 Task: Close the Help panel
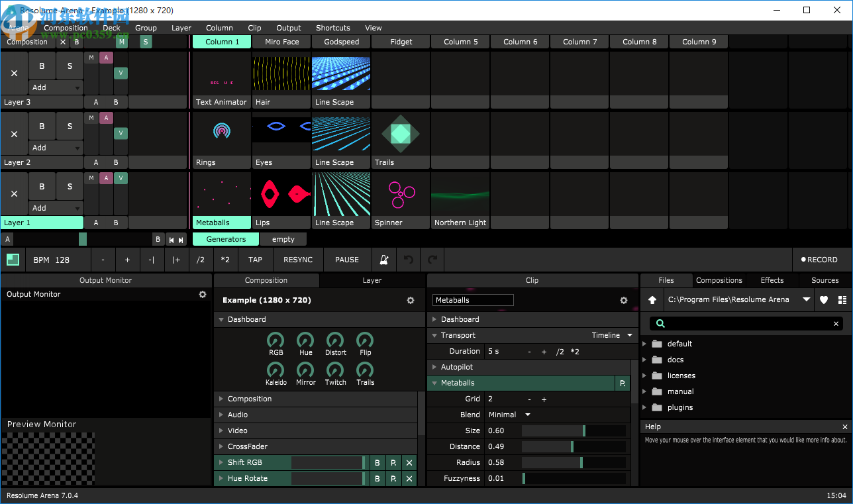(x=844, y=427)
